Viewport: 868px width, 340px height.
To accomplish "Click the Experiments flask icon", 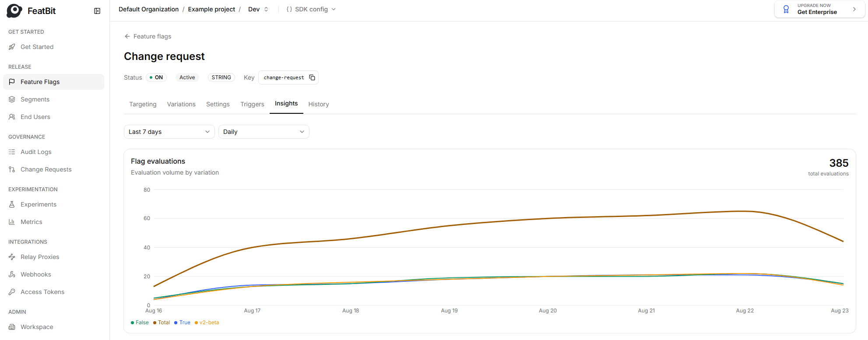I will click(12, 204).
